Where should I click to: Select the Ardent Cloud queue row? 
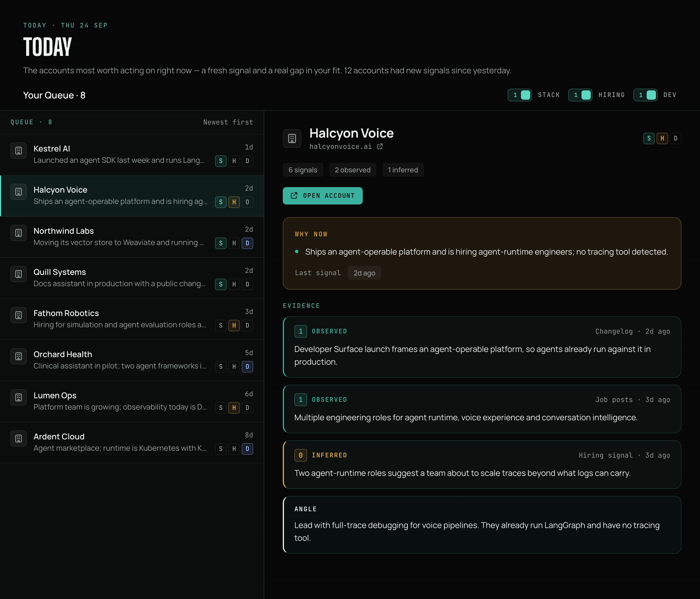point(132,443)
